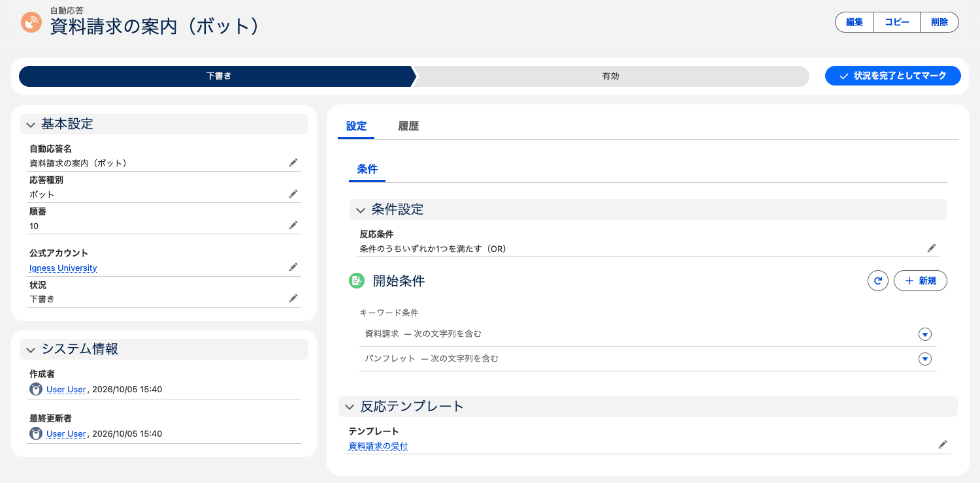Image resolution: width=980 pixels, height=483 pixels.
Task: Select the 下書き path stage
Action: pyautogui.click(x=218, y=76)
